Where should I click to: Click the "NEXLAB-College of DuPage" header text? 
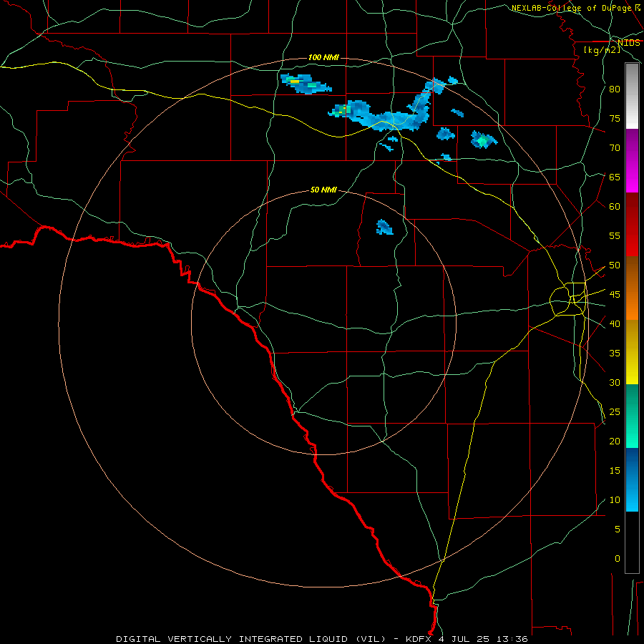(571, 8)
